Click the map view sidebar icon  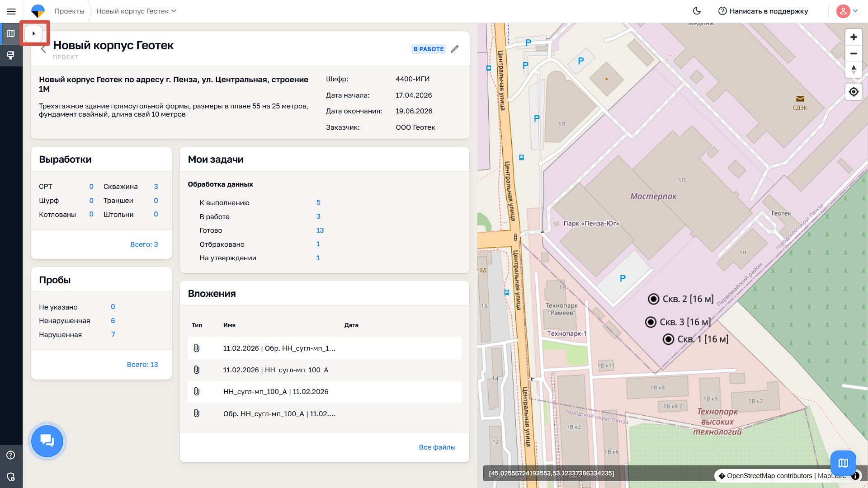[x=11, y=33]
